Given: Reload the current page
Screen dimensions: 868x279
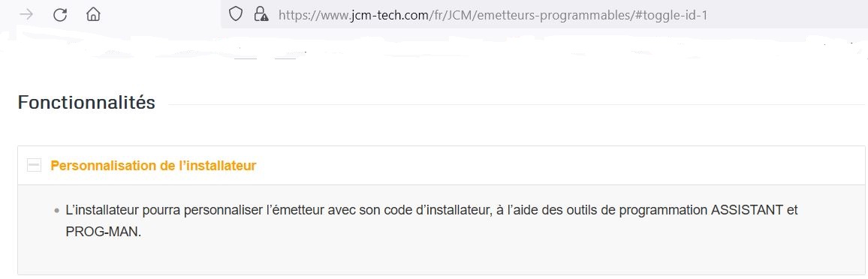Looking at the screenshot, I should tap(60, 15).
